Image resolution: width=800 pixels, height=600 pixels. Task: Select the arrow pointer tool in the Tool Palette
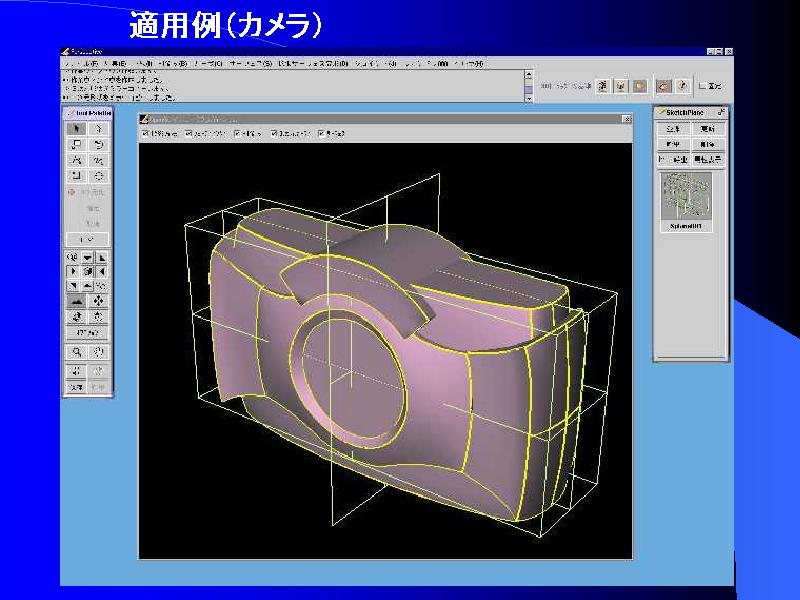77,128
